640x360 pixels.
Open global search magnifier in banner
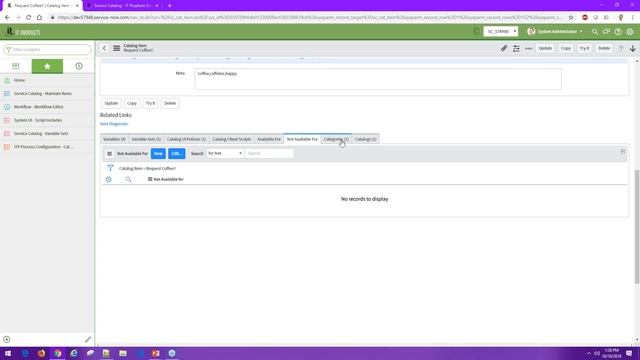[595, 31]
